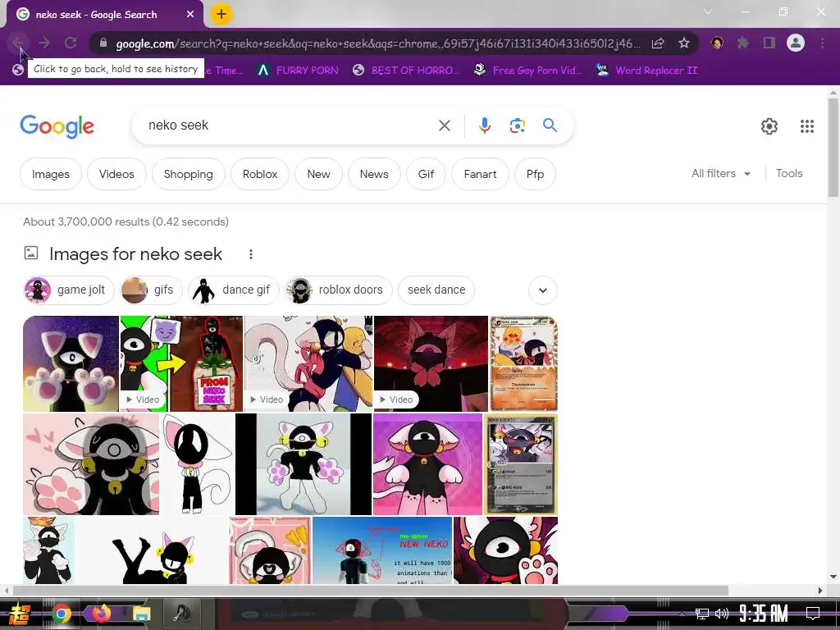840x630 pixels.
Task: Open Google quick settings gear
Action: click(x=769, y=126)
